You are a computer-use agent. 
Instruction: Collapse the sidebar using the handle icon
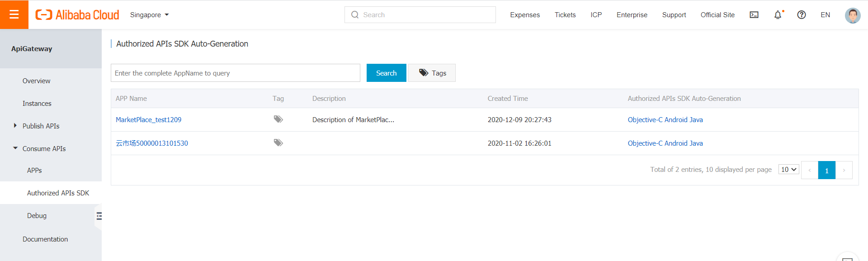[x=99, y=216]
